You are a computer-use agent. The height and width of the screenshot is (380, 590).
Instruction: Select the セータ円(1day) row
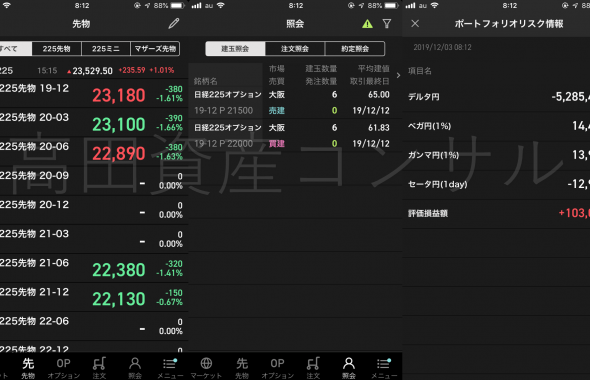pos(496,184)
